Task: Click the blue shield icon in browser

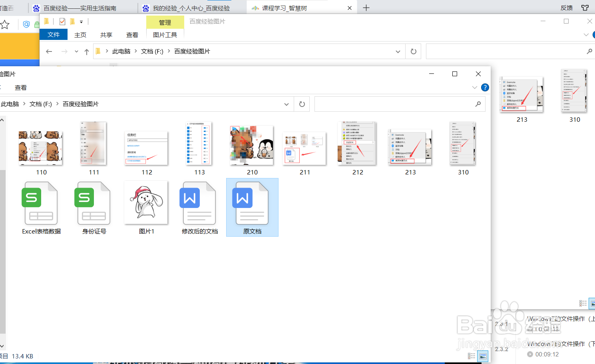Action: point(26,24)
